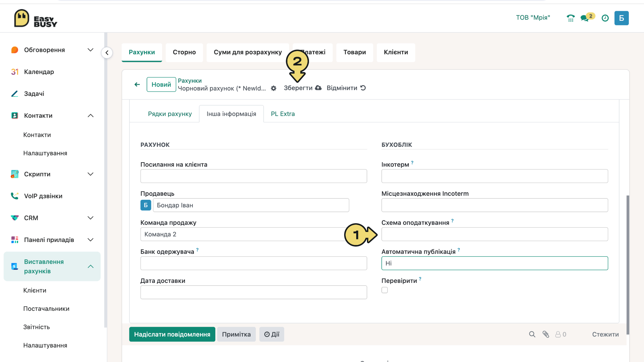
Task: Click the Посилання на клієнта input
Action: (x=253, y=176)
